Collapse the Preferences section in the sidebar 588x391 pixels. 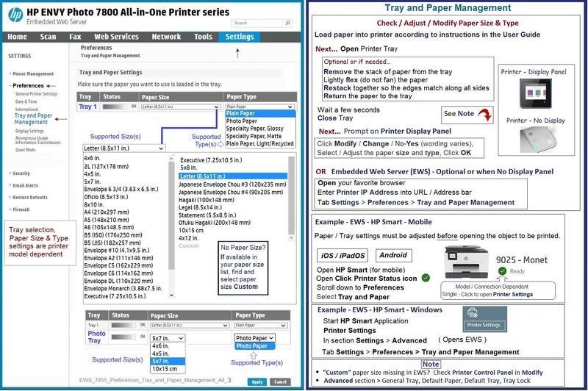28,85
